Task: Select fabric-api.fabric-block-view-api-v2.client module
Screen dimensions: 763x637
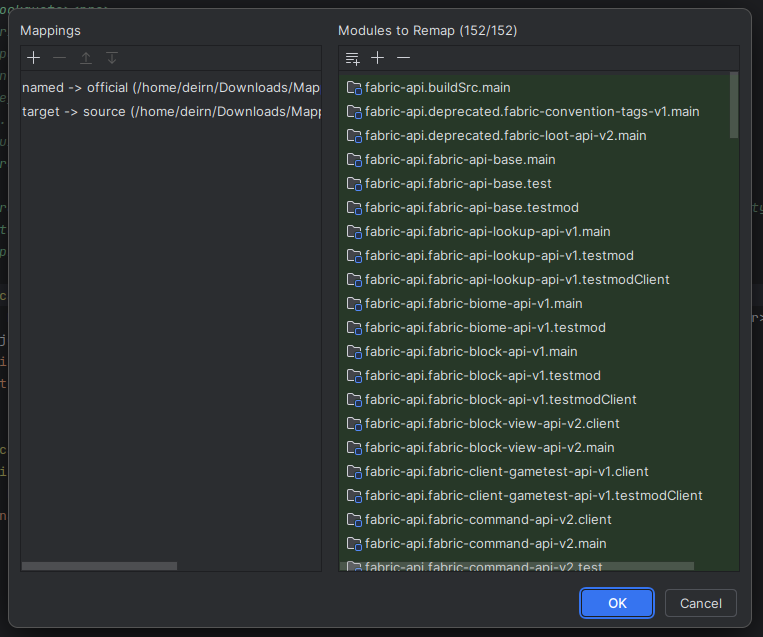Action: tap(492, 424)
